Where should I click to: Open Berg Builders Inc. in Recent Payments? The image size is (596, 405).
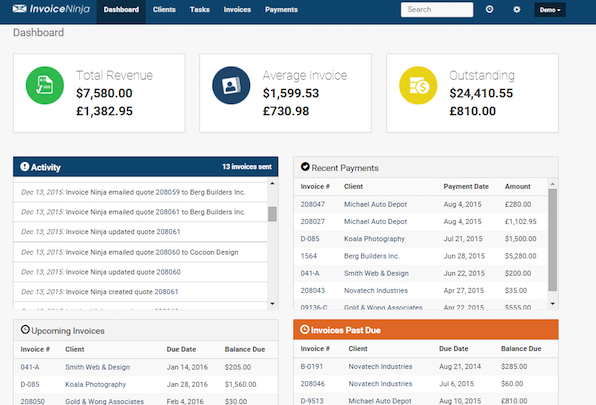click(372, 256)
